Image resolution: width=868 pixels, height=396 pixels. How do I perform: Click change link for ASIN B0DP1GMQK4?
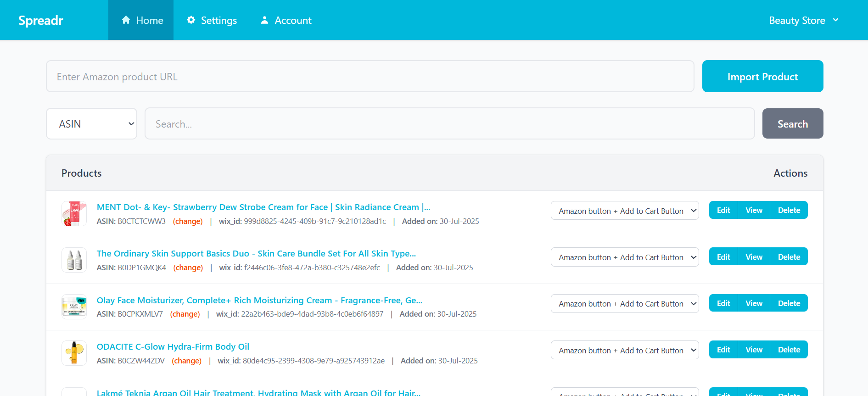click(188, 268)
